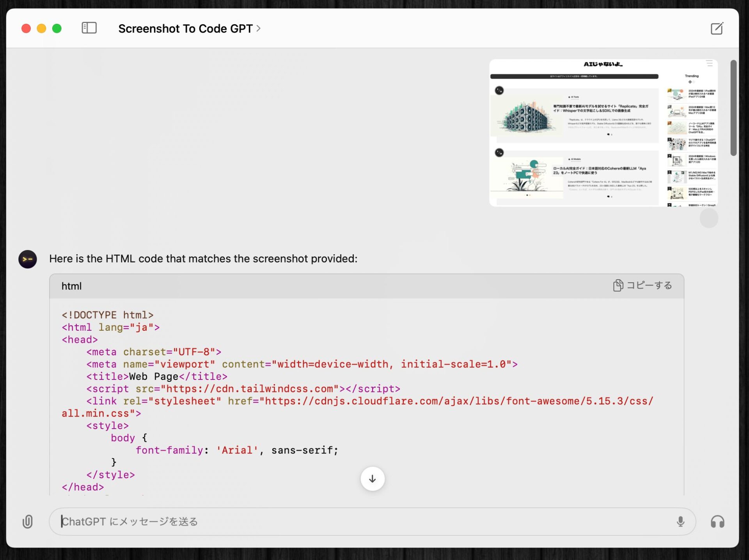Click the paperclip attachment icon
749x560 pixels.
[28, 521]
